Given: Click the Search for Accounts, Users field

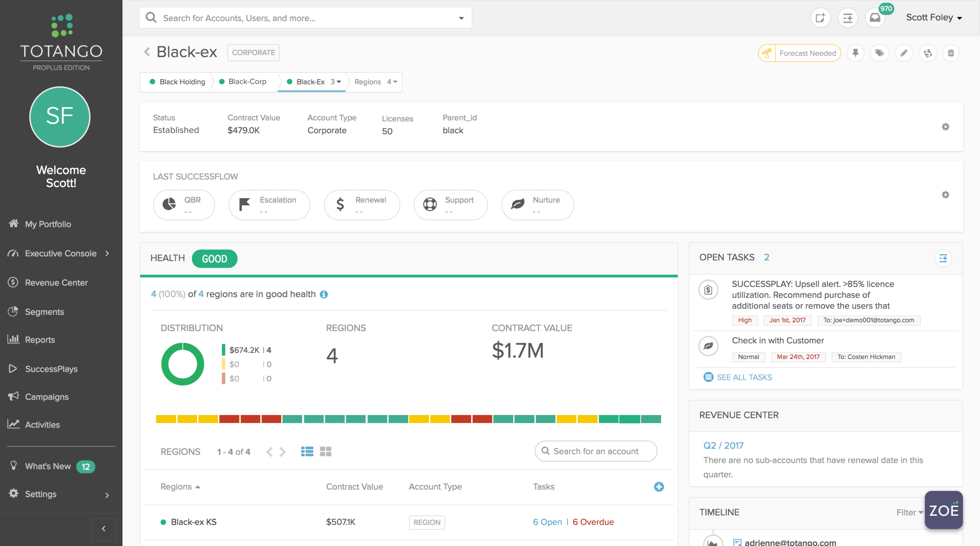Looking at the screenshot, I should (306, 18).
